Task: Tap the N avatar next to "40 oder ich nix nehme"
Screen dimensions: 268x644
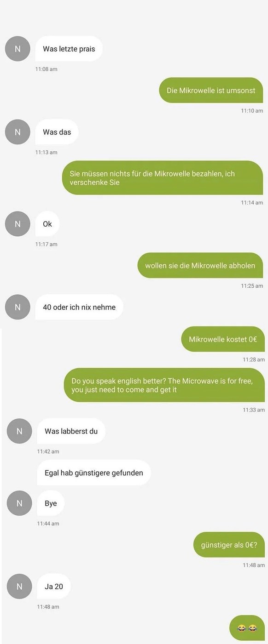Action: [x=17, y=307]
